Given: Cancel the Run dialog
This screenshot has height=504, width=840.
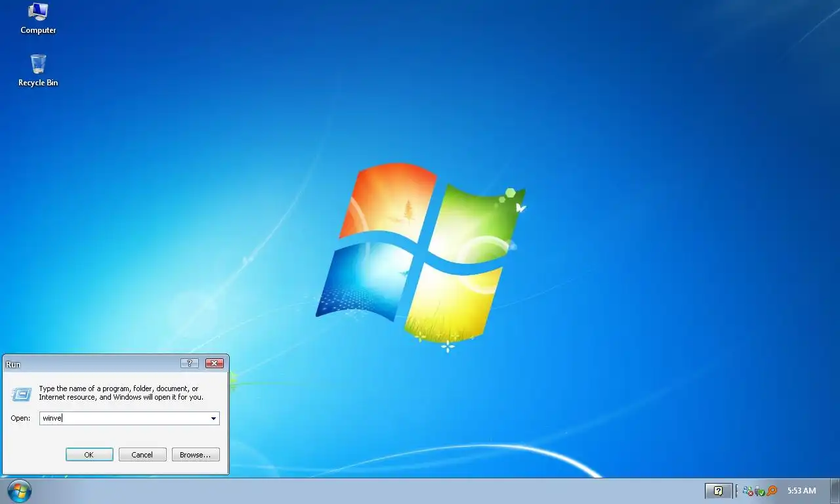Looking at the screenshot, I should 142,455.
